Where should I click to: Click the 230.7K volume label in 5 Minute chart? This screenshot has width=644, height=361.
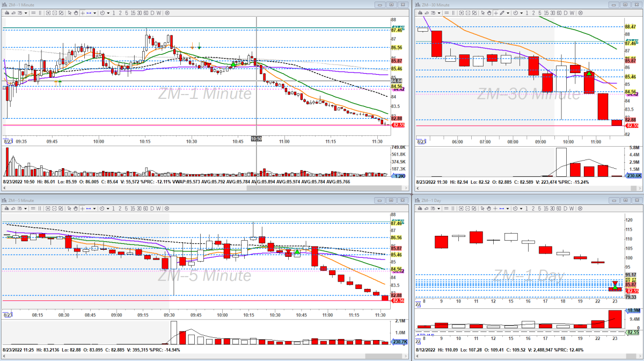tap(398, 342)
